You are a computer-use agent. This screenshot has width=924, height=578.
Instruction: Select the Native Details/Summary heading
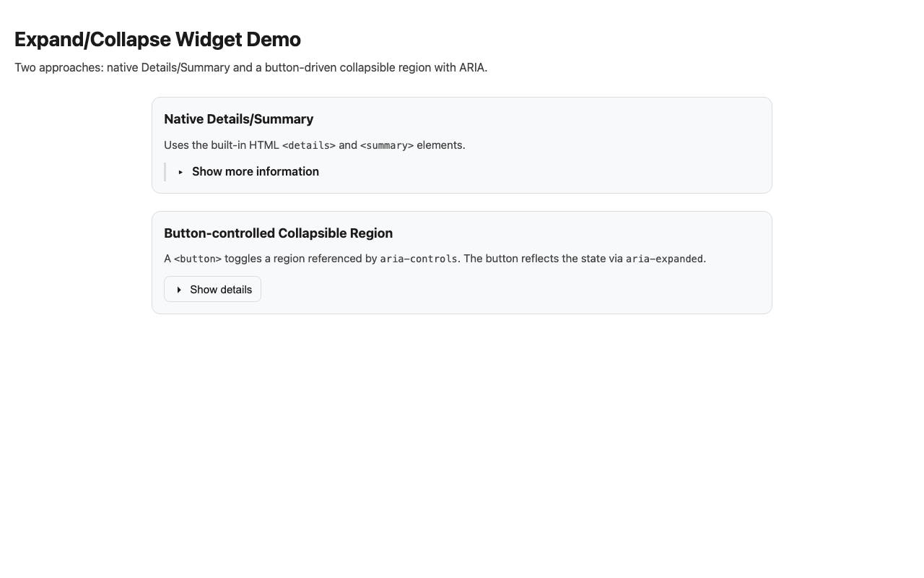239,119
